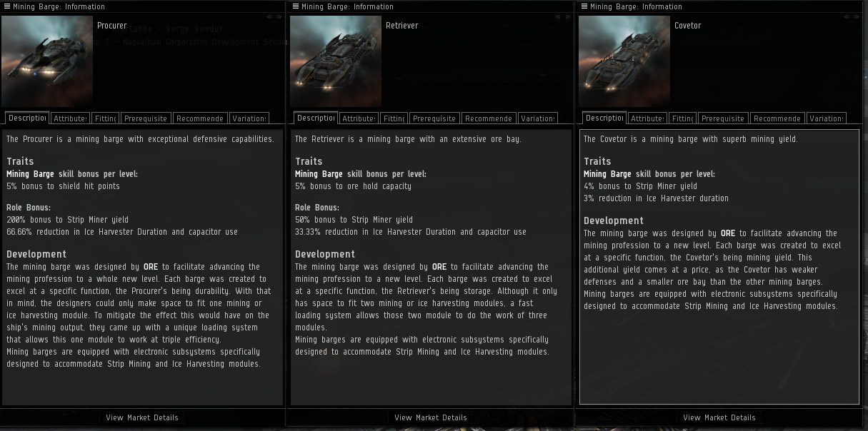Follow the ORE link in Covetor's description
Viewport: 868px width, 431px height.
(728, 233)
